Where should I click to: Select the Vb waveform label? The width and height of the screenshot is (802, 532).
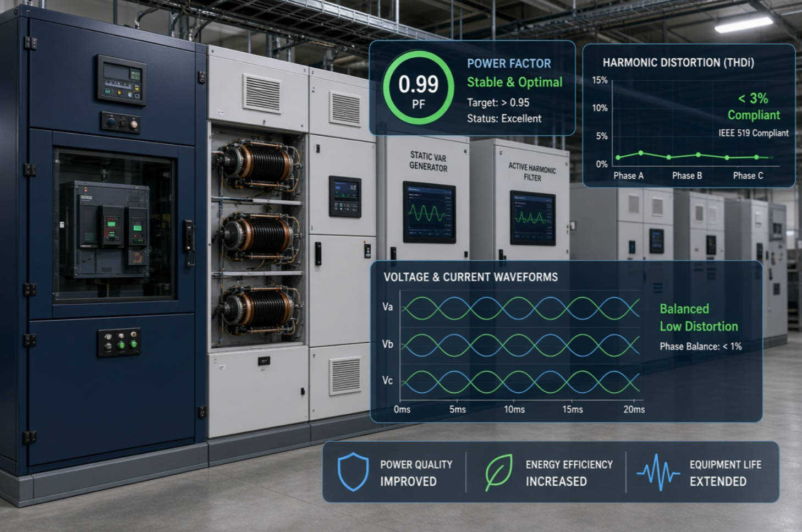coord(388,344)
